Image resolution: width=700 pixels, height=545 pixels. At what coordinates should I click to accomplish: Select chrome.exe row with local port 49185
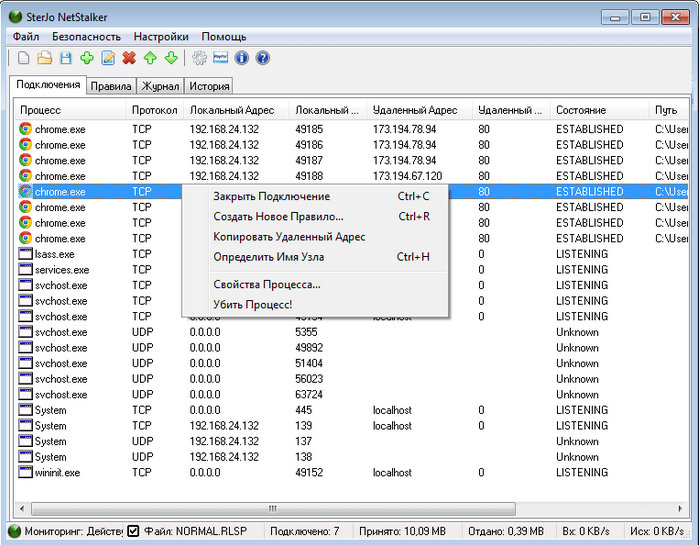[352, 129]
